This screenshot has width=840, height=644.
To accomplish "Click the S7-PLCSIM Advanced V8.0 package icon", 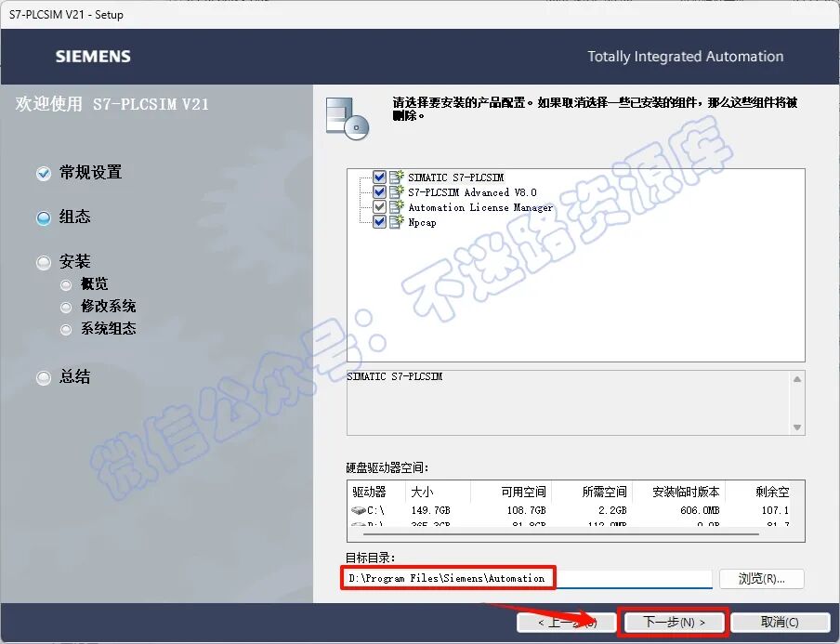I will click(397, 191).
